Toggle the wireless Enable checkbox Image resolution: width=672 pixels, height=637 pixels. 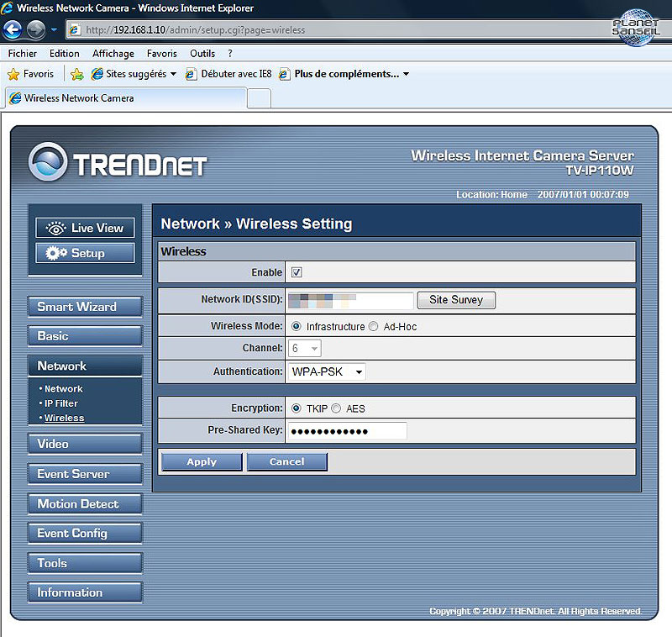[x=297, y=272]
